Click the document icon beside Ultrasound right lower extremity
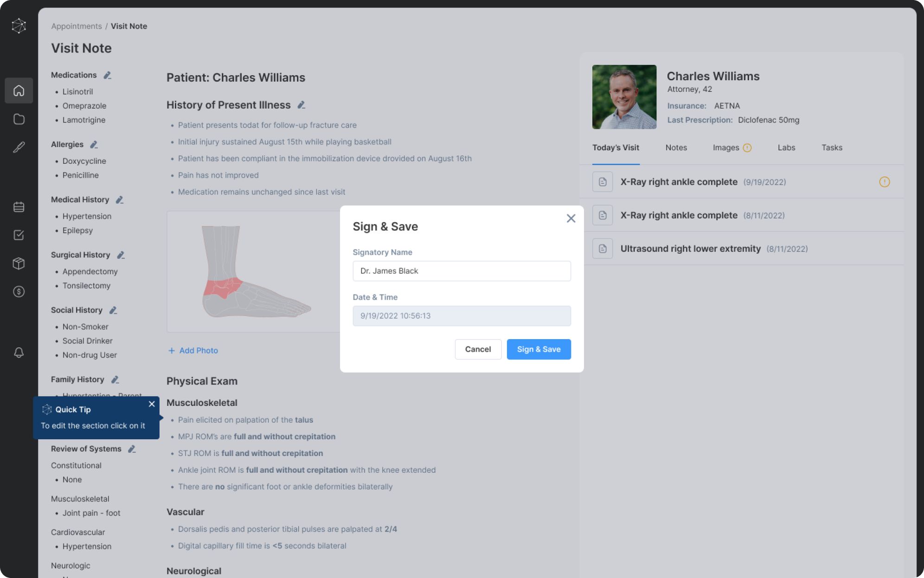Viewport: 924px width, 578px height. [x=602, y=249]
